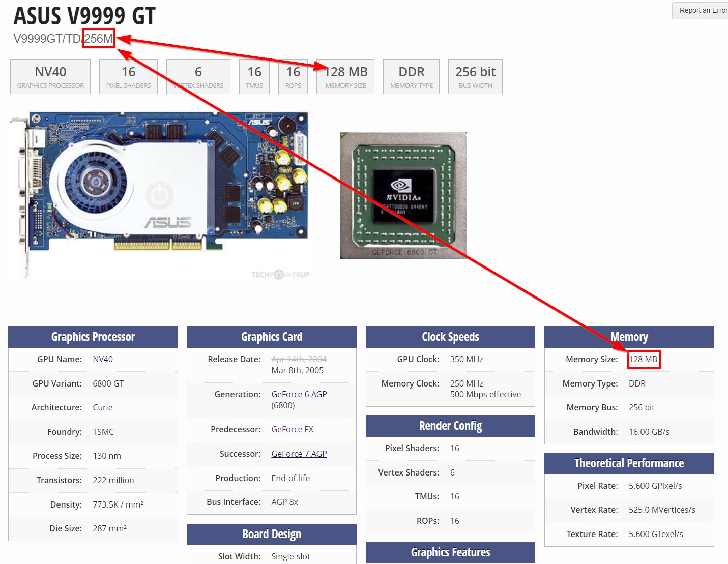
Task: Click the 128 MB Memory Size summary box
Action: 345,77
